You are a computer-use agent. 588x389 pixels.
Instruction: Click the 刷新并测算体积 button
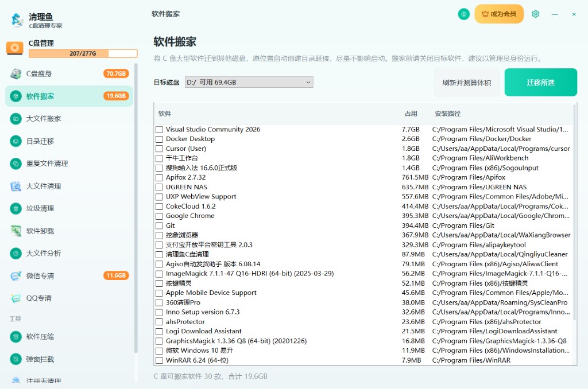point(466,83)
